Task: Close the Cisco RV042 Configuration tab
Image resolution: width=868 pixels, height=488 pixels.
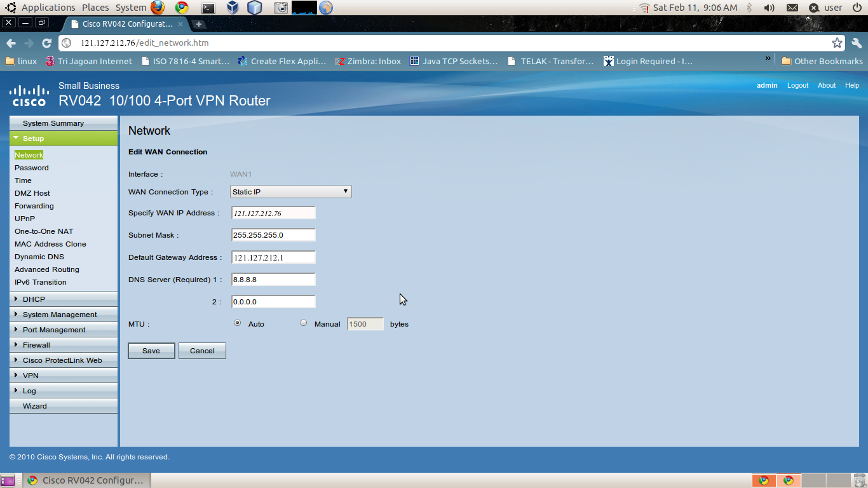Action: point(180,24)
